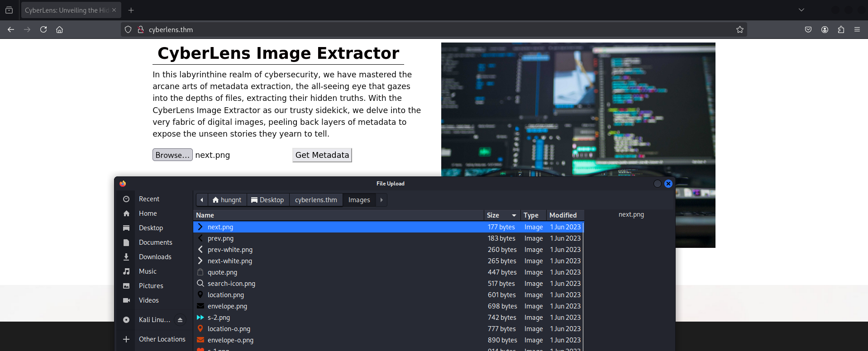Open a new browser tab
The height and width of the screenshot is (351, 868).
[x=131, y=10]
